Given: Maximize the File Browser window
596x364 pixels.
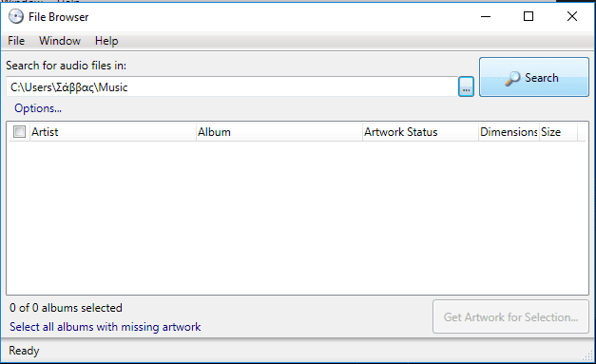Looking at the screenshot, I should click(529, 16).
